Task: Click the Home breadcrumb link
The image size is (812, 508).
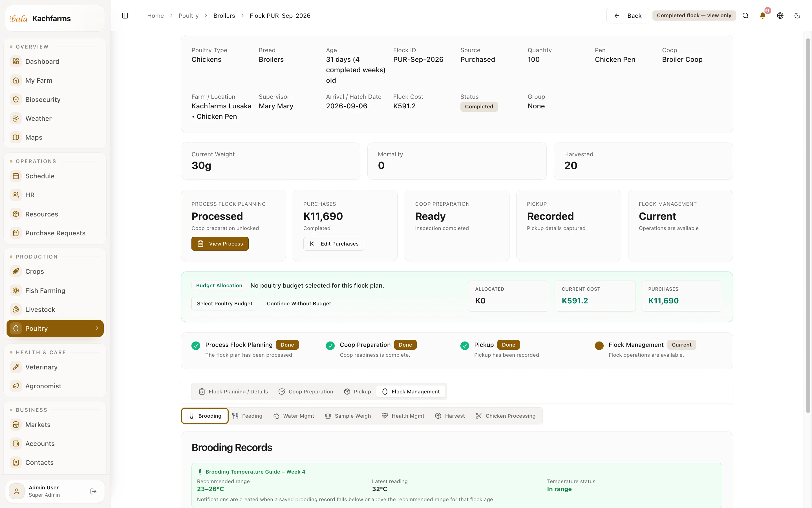Action: (x=155, y=16)
